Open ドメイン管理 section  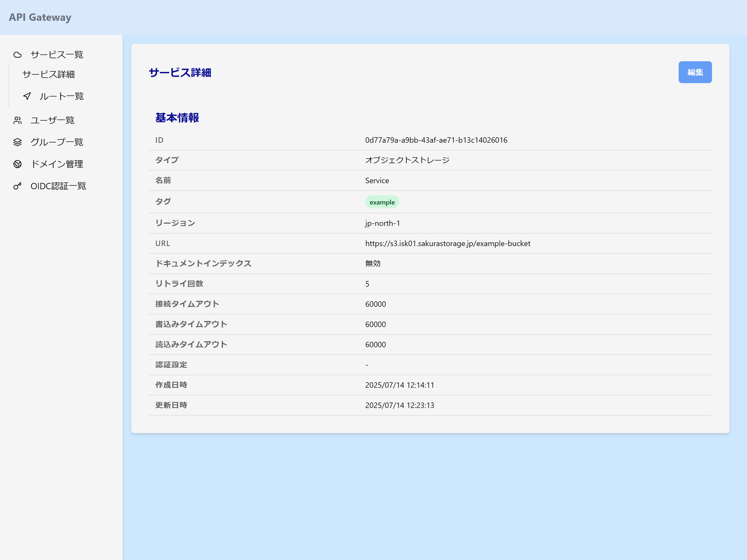tap(57, 164)
